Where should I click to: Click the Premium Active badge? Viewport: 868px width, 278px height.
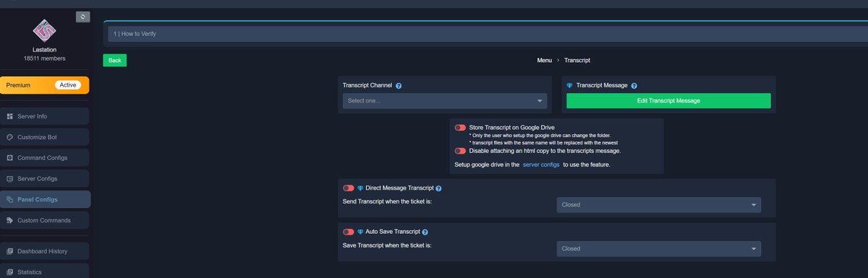pyautogui.click(x=68, y=85)
